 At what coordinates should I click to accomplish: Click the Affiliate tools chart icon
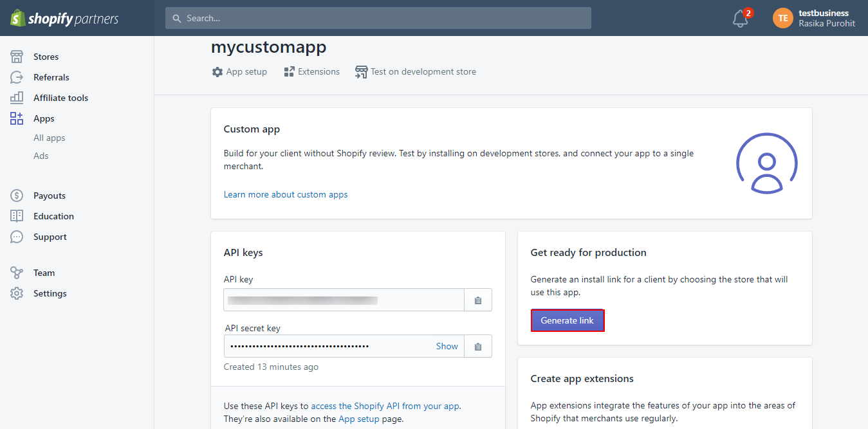click(x=17, y=98)
